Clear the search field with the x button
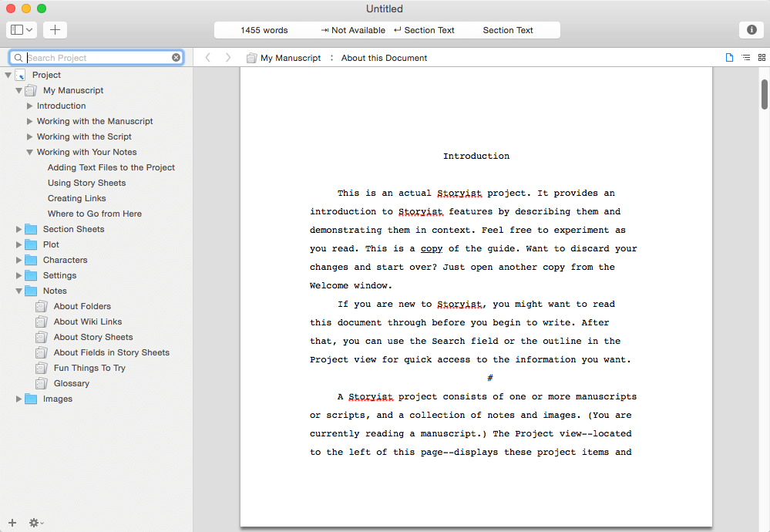Viewport: 770px width, 532px height. (177, 57)
